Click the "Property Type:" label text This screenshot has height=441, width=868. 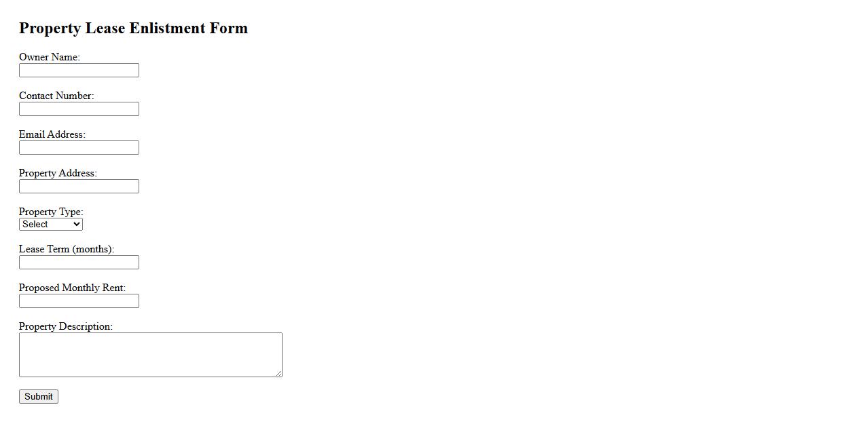pyautogui.click(x=51, y=212)
